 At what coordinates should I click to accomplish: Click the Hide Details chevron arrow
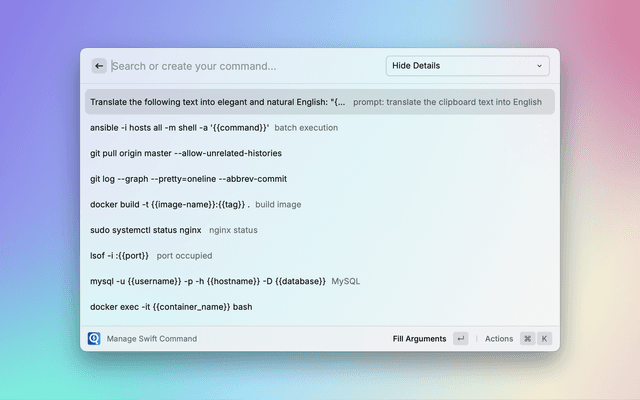tap(540, 66)
